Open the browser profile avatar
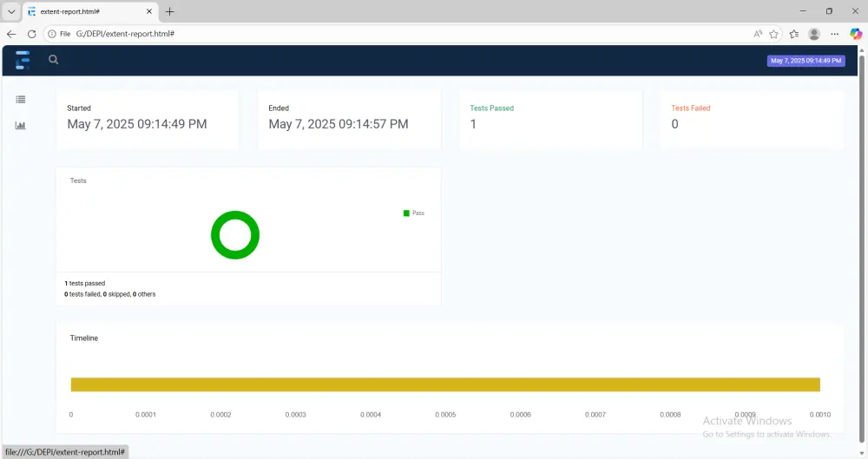This screenshot has width=868, height=459. [814, 34]
